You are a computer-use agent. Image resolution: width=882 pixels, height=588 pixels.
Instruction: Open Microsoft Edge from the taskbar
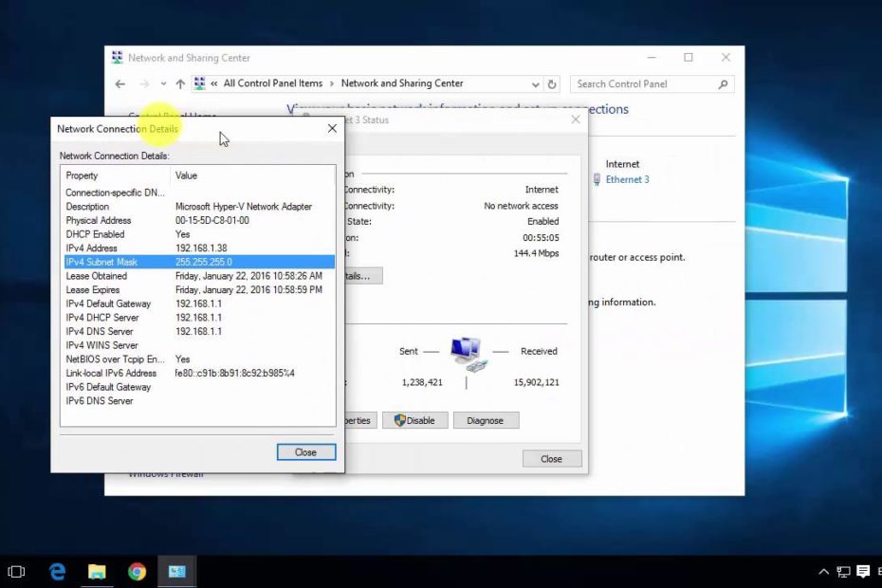click(57, 571)
